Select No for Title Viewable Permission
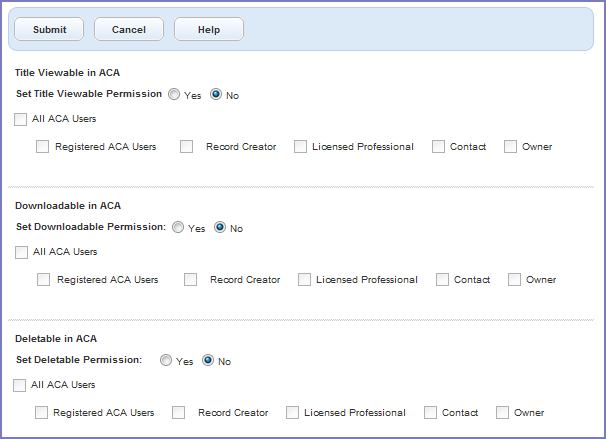The height and width of the screenshot is (439, 606). tap(216, 95)
